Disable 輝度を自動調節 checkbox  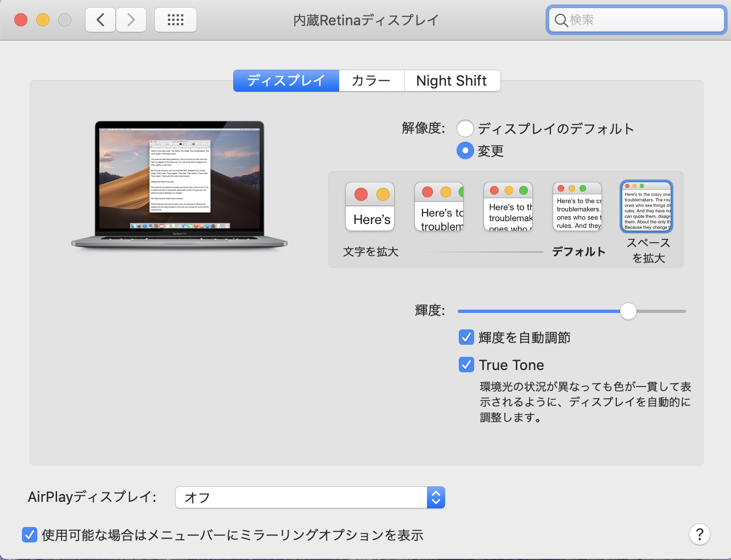coord(466,337)
